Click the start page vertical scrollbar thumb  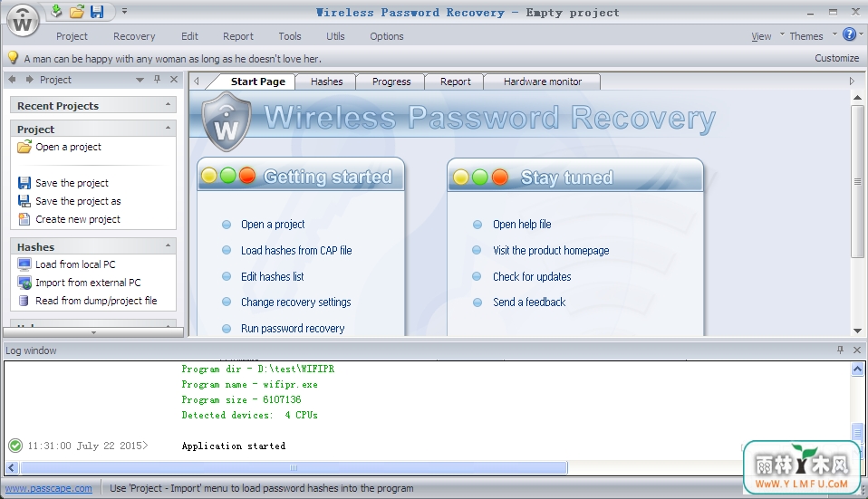857,181
